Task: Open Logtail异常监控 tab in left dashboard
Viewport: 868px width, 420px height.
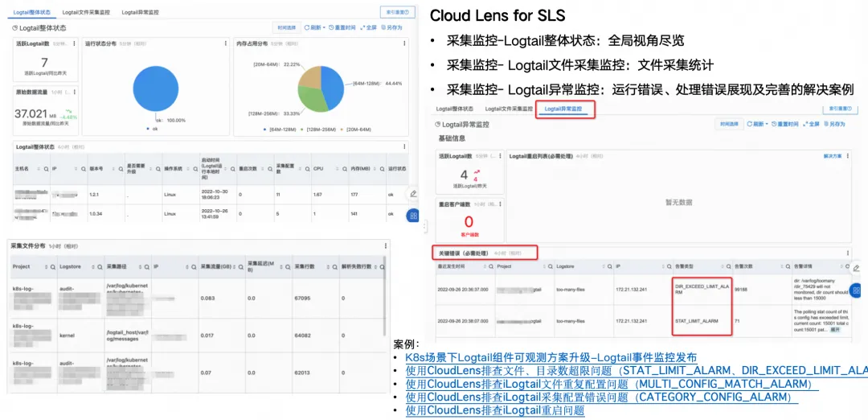Action: pos(140,11)
